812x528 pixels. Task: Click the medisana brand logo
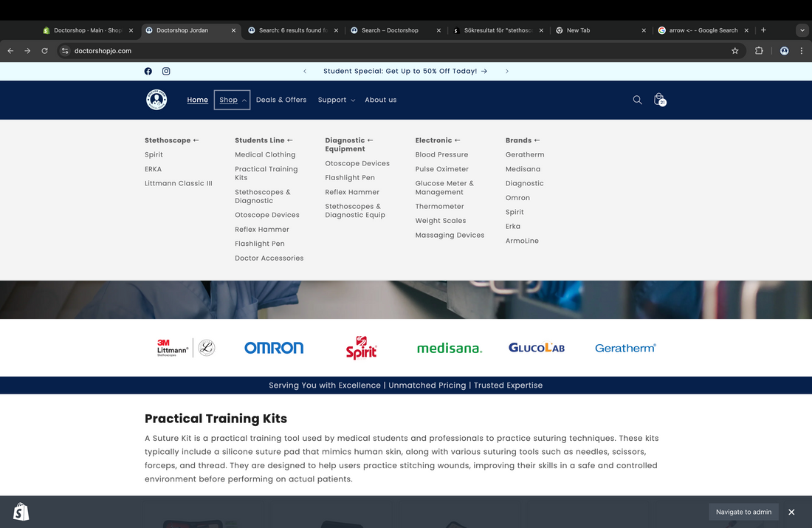click(450, 349)
